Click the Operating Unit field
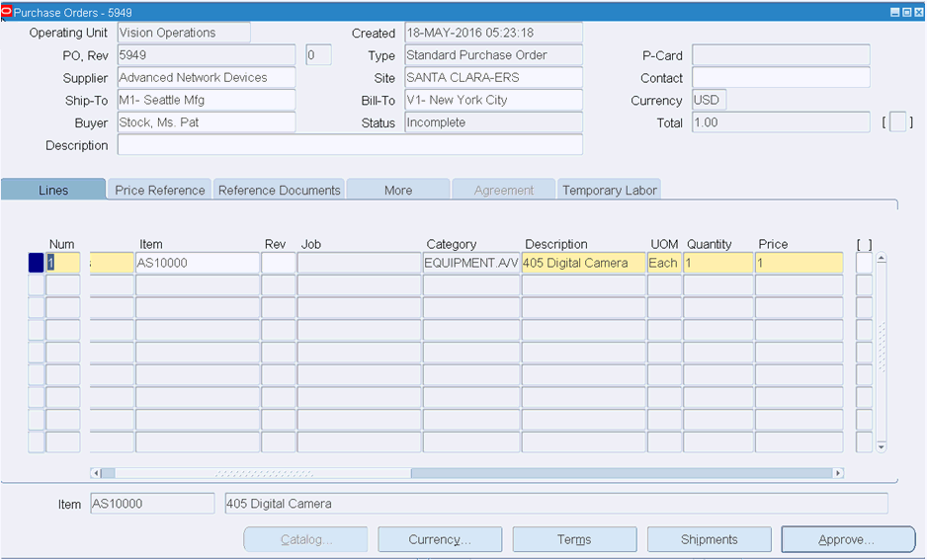This screenshot has height=560, width=927. point(184,33)
